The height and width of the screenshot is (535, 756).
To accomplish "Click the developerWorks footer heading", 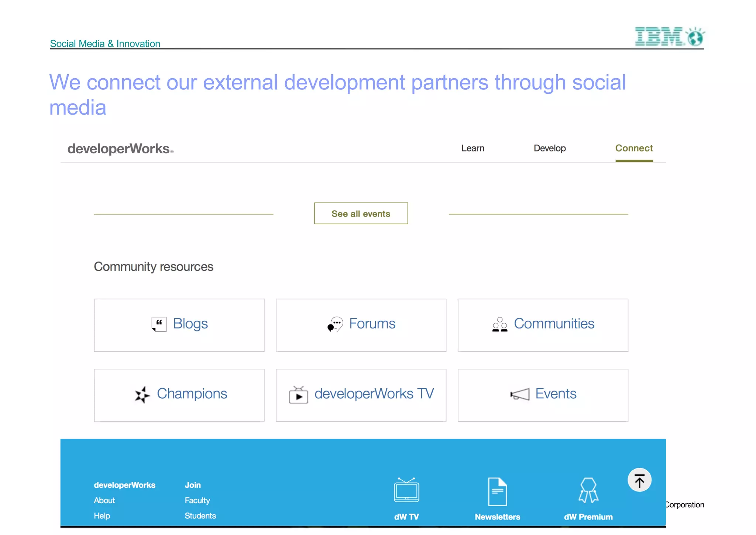I will tap(124, 485).
